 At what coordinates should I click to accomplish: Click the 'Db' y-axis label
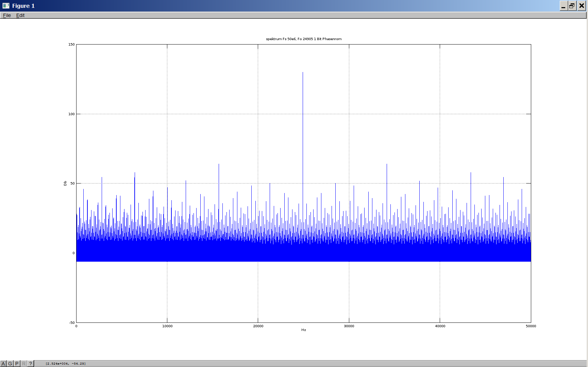pos(65,183)
